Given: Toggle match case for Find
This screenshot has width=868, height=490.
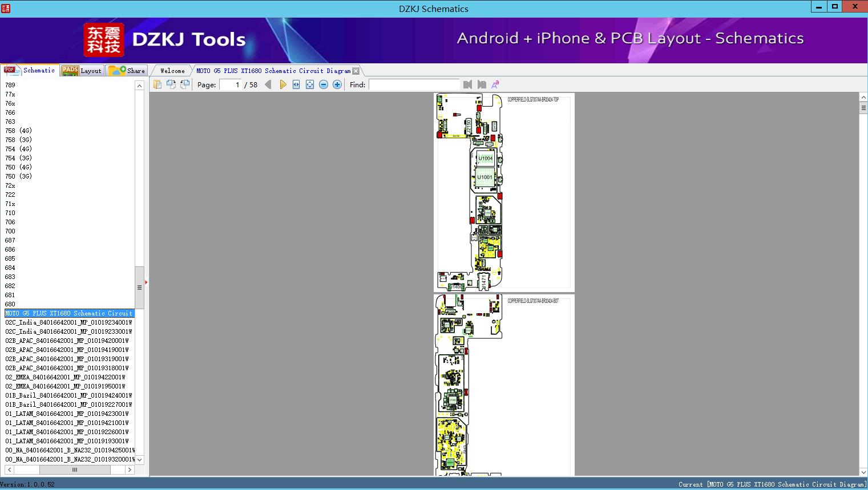Looking at the screenshot, I should point(495,84).
